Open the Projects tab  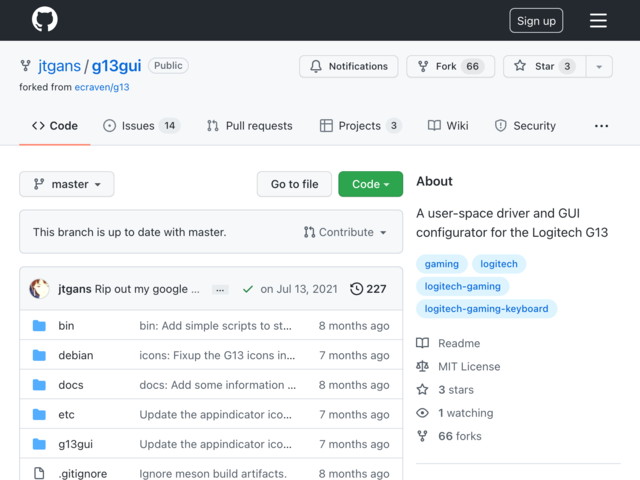[360, 126]
